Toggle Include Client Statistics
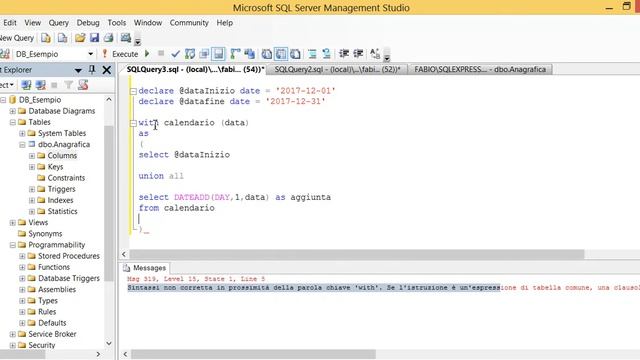Viewport: 640px width, 360px height. coord(249,54)
